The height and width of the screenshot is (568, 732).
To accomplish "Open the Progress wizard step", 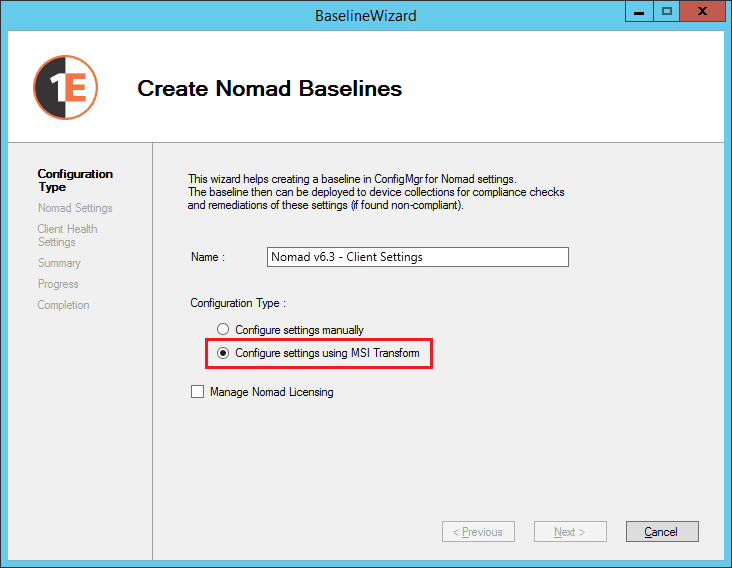I will click(58, 284).
